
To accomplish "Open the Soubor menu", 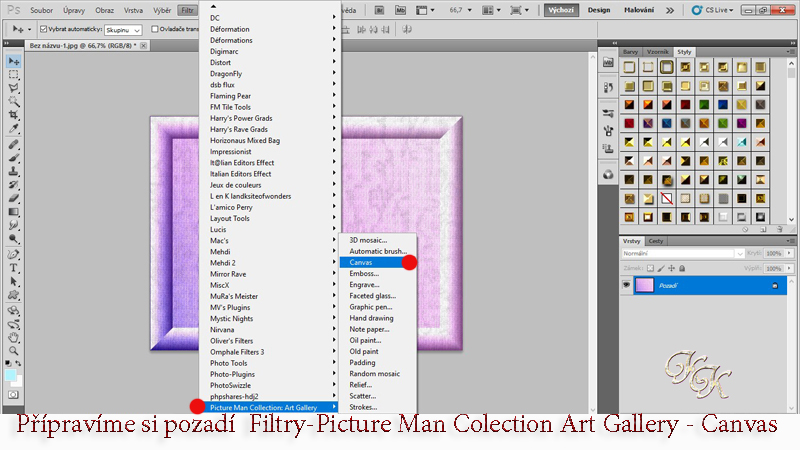I will 41,10.
